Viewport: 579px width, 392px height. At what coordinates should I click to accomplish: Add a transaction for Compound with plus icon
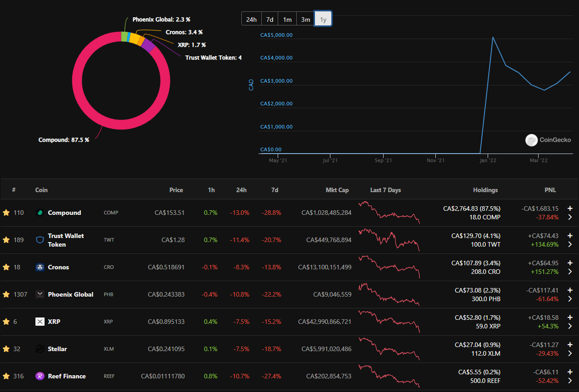[x=570, y=208]
